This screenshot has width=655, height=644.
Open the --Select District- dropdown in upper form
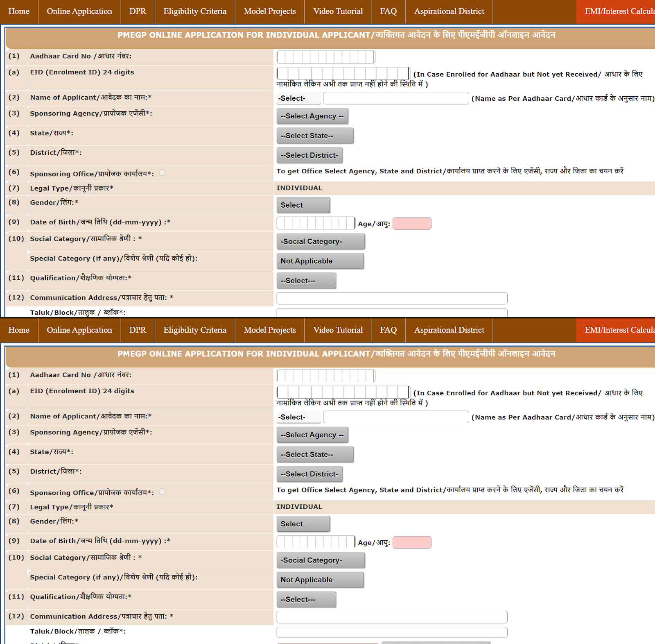click(309, 155)
